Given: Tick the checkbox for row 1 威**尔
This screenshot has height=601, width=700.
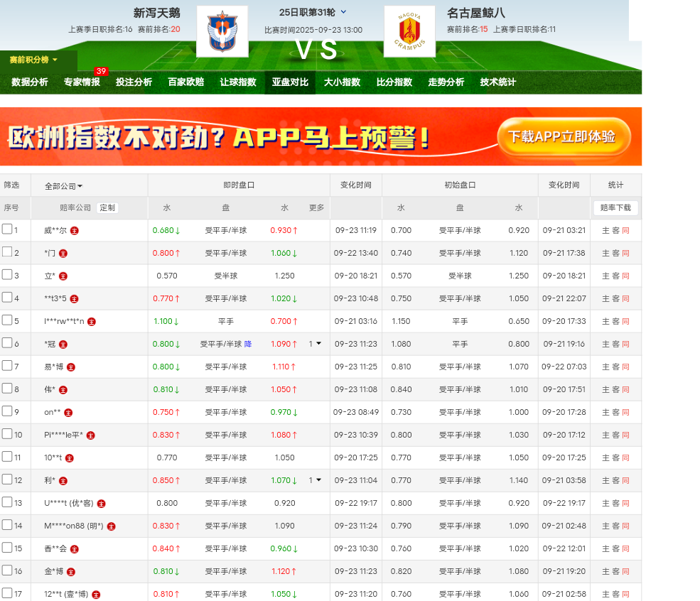Looking at the screenshot, I should [7, 229].
